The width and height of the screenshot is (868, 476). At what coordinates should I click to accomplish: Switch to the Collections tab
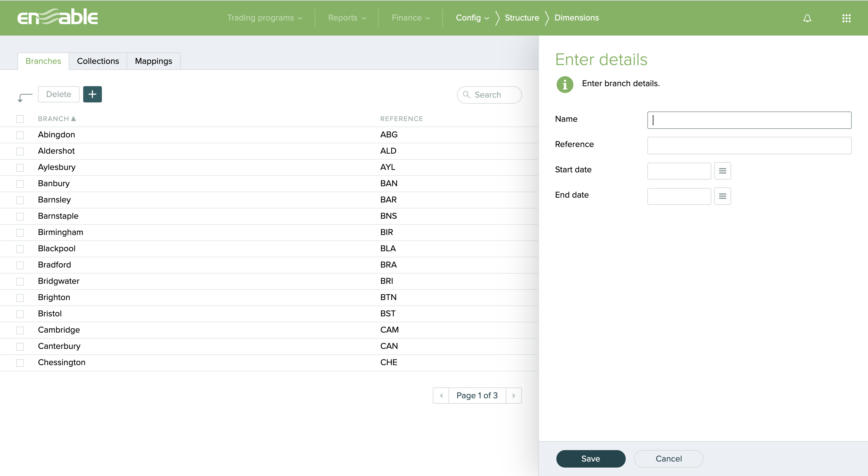click(98, 61)
